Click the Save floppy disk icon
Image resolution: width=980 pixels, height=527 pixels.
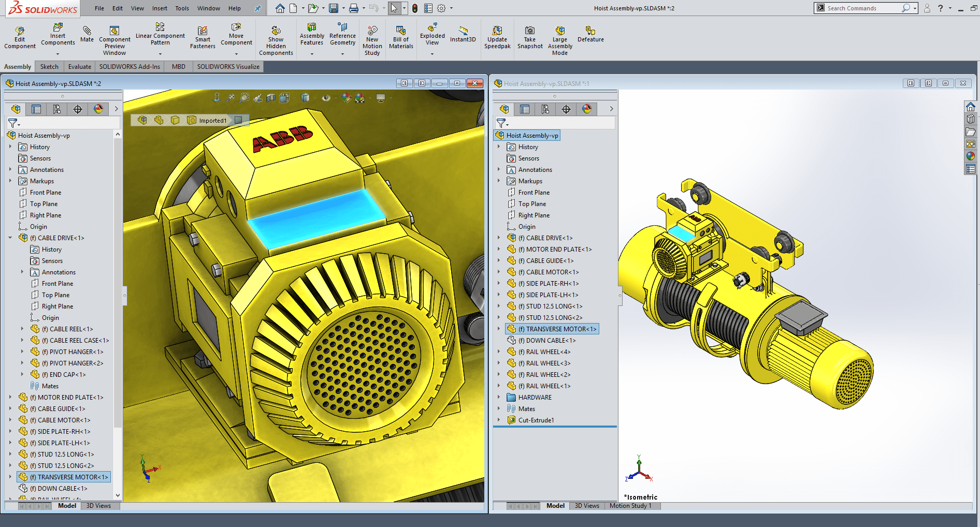[x=334, y=8]
